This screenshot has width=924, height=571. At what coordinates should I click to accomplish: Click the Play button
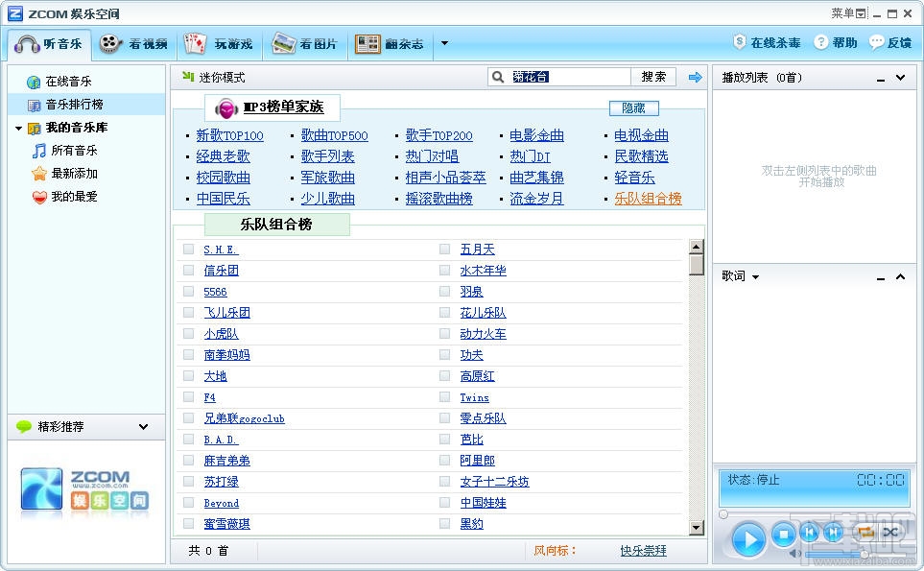(x=749, y=539)
